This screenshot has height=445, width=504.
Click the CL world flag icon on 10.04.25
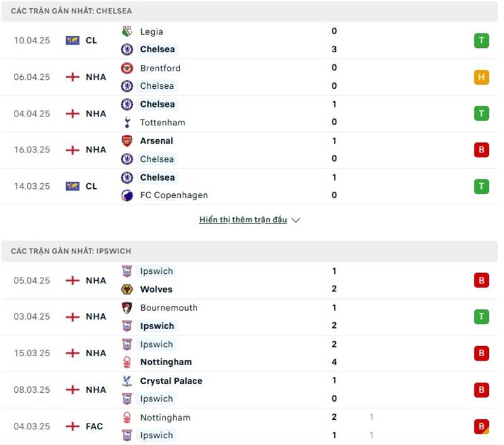point(72,40)
